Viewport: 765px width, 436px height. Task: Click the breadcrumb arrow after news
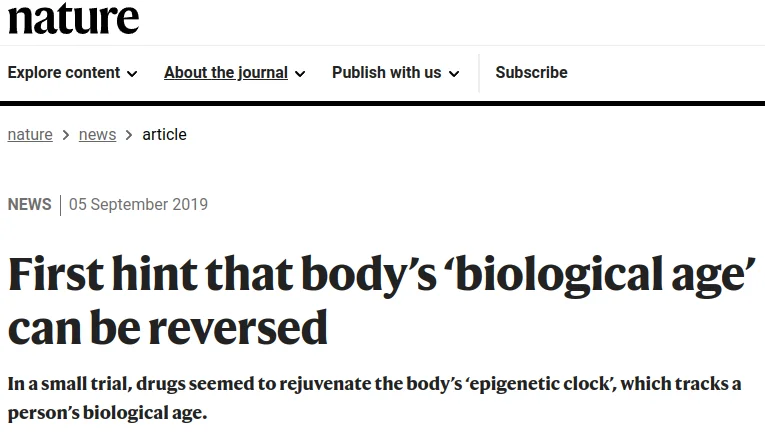129,135
